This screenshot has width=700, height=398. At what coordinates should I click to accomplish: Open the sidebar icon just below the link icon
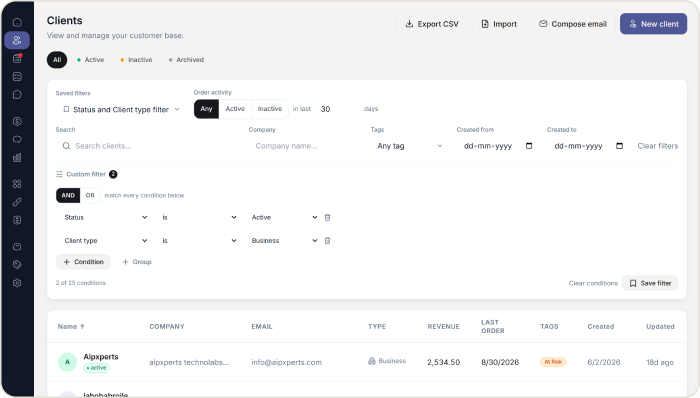[x=17, y=220]
